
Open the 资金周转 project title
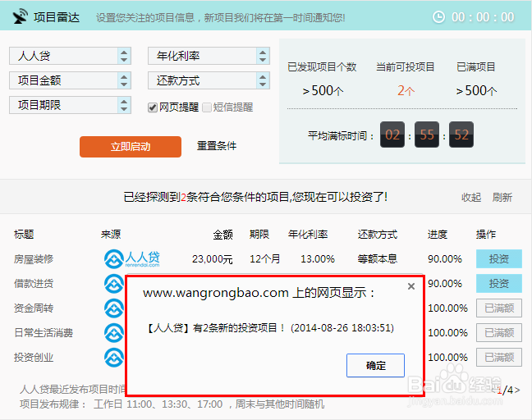coord(34,308)
